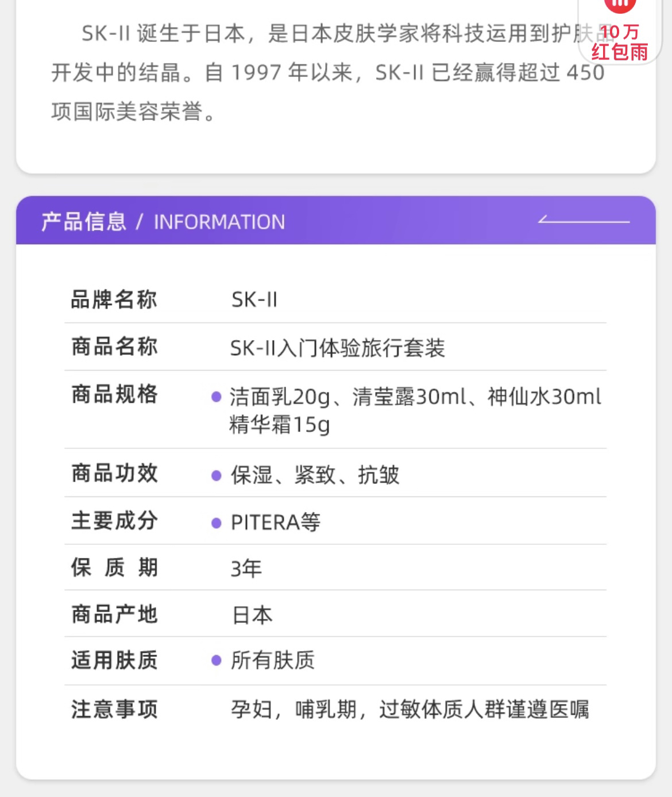Click the 商品产地 value 日本
The width and height of the screenshot is (672, 797).
click(252, 615)
